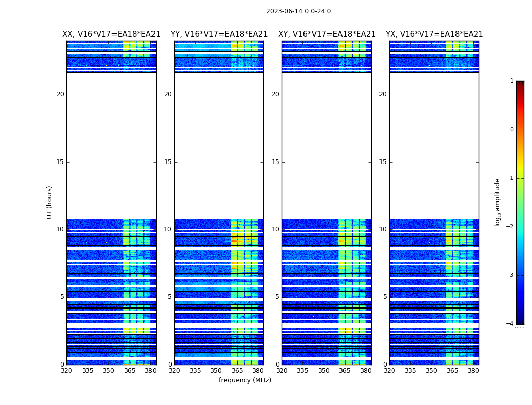
Task: Click the large white data gap in XX panel
Action: 111,146
